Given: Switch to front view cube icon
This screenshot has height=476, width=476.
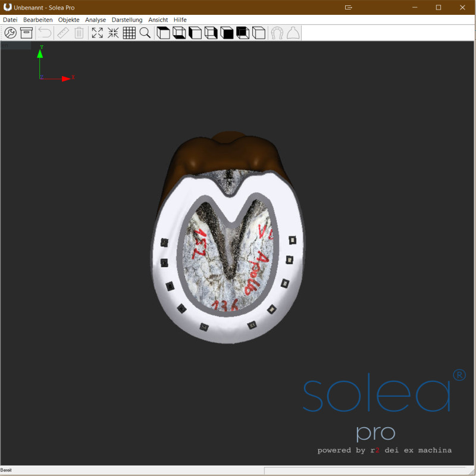Looking at the screenshot, I should click(227, 33).
